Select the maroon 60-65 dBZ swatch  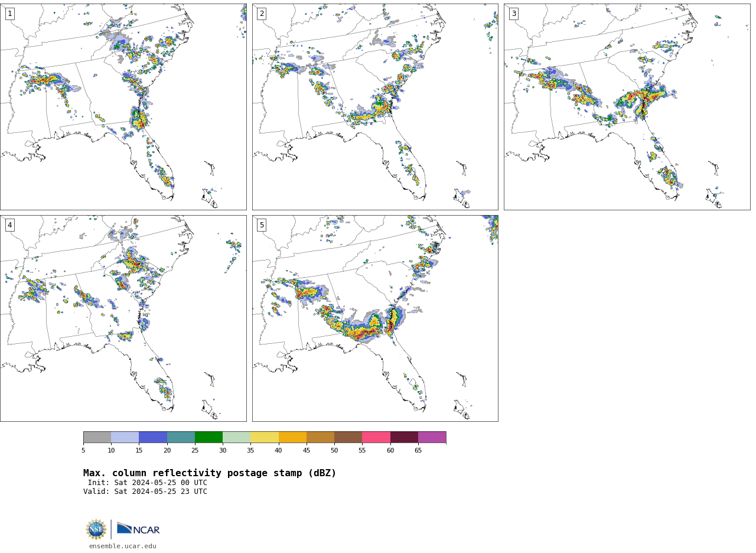point(404,437)
